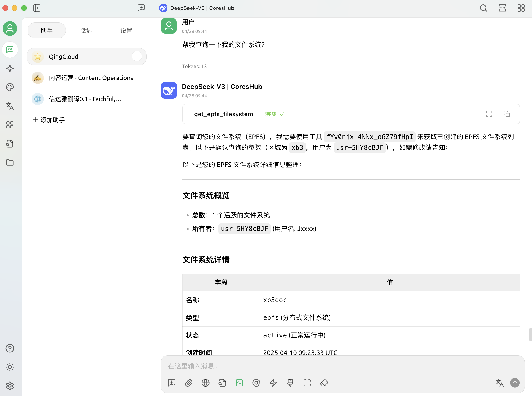Click the user message 帮我查询一下我的文件系统
Screen dimensions: 532x396
coord(223,45)
